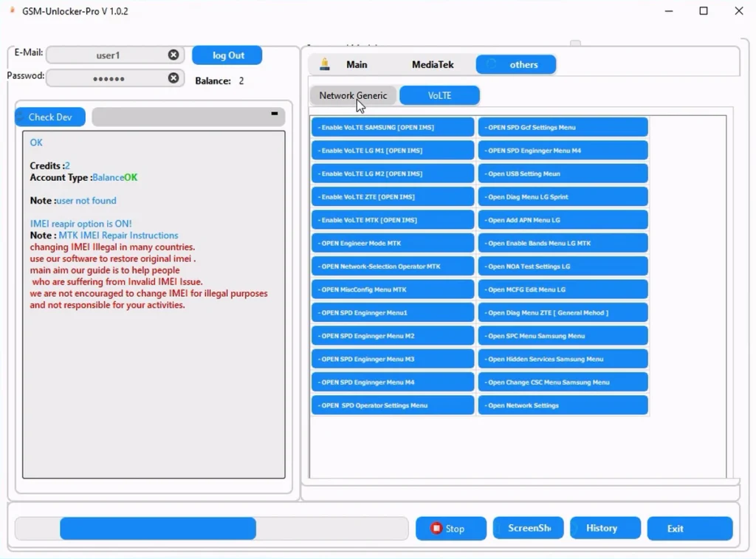Viewport: 756px width, 559px height.
Task: Expand the device dropdown next to Check Dev
Action: [274, 116]
